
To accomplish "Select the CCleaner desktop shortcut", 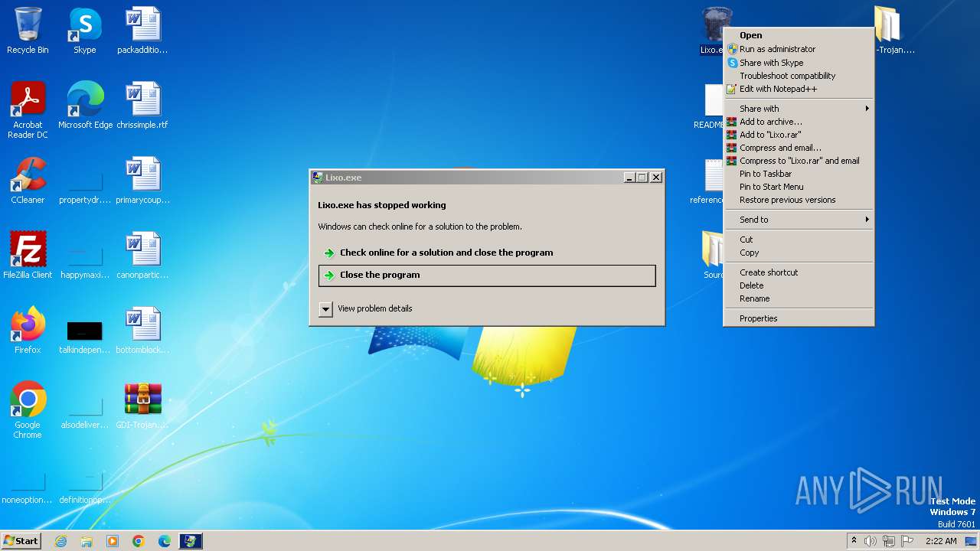I will click(28, 181).
